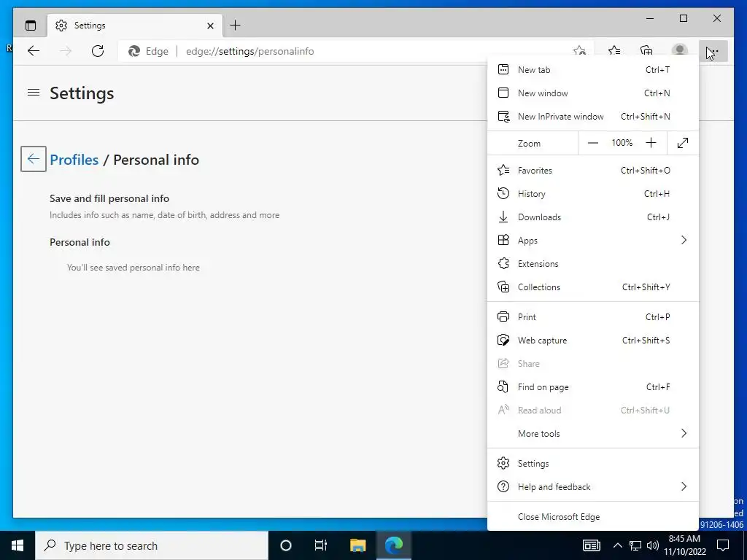Image resolution: width=747 pixels, height=560 pixels.
Task: Expand More tools submenu
Action: [x=593, y=433]
